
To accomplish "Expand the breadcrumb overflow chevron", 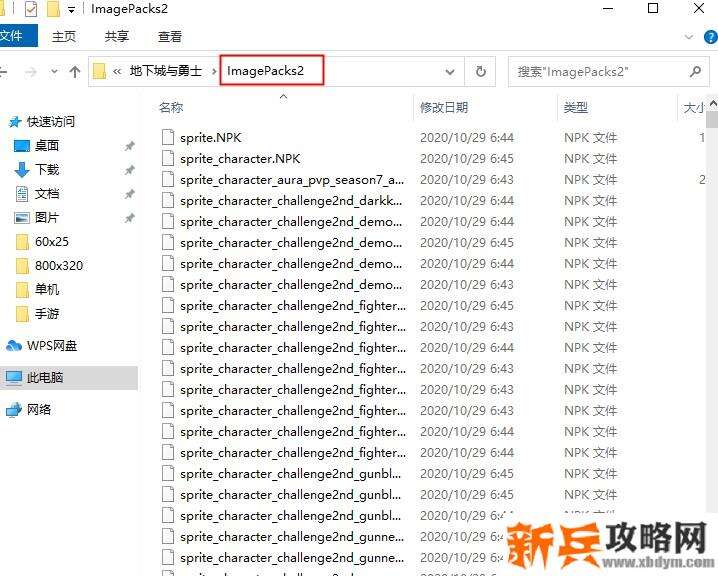I will click(x=117, y=71).
